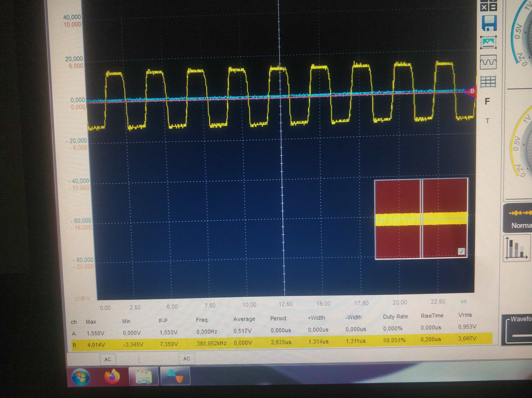Click the screenshot capture picture icon
The height and width of the screenshot is (398, 532).
[488, 43]
